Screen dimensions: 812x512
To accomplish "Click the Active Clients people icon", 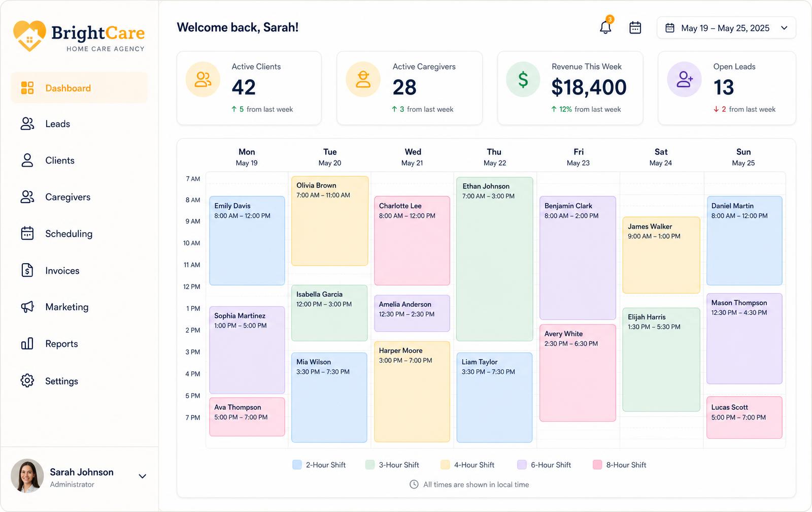I will tap(203, 79).
